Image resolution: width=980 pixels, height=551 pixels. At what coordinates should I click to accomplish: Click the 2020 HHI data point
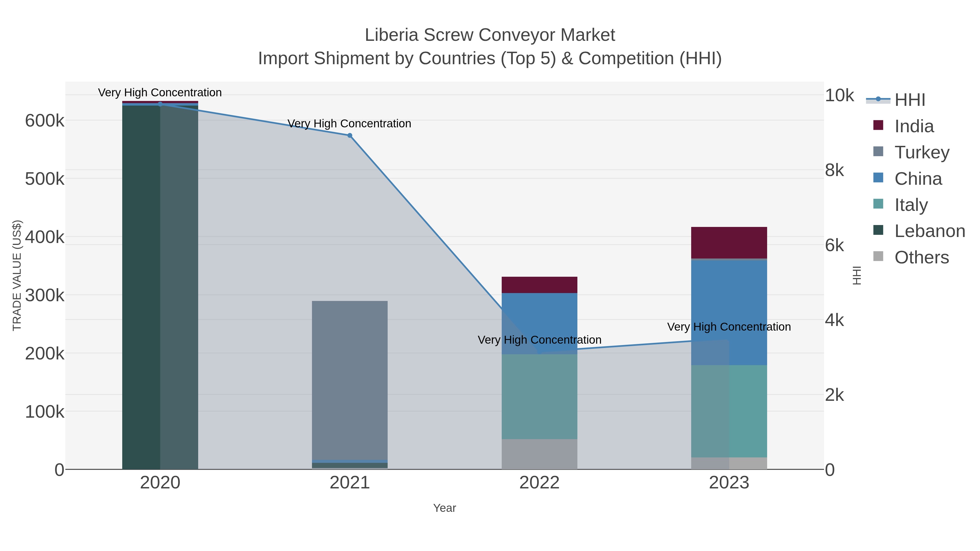click(160, 104)
